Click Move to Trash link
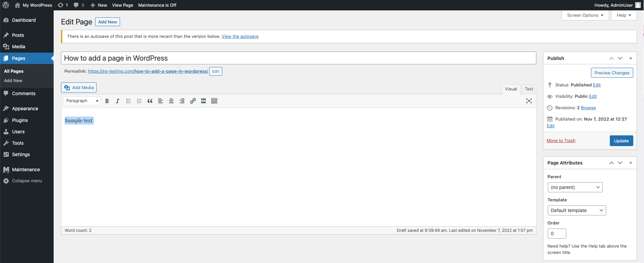Screen dimensions: 644x263 561,141
